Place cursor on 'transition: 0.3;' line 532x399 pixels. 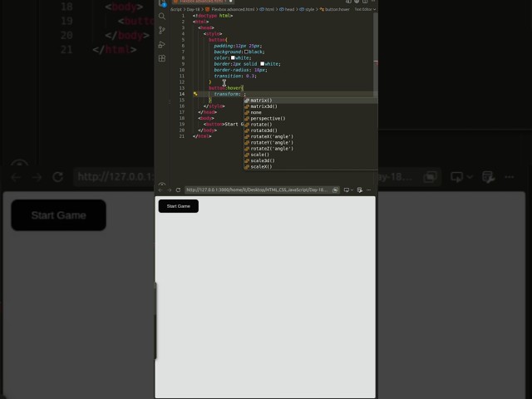[x=235, y=76]
